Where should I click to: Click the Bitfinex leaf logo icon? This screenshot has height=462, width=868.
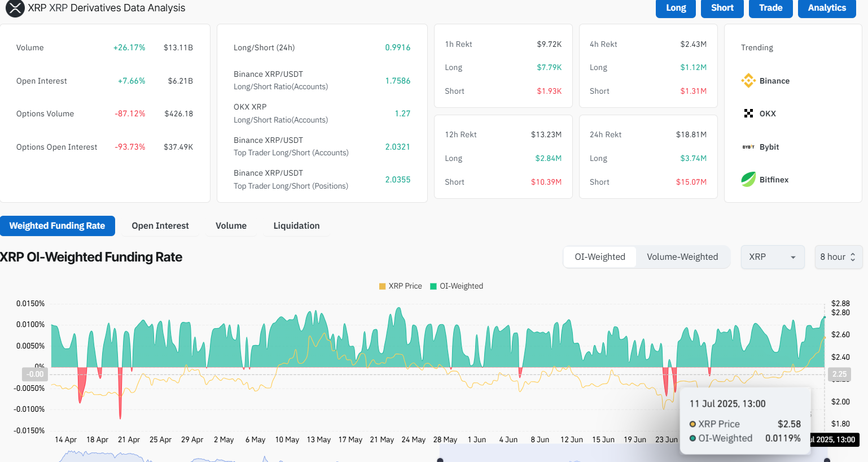click(748, 180)
